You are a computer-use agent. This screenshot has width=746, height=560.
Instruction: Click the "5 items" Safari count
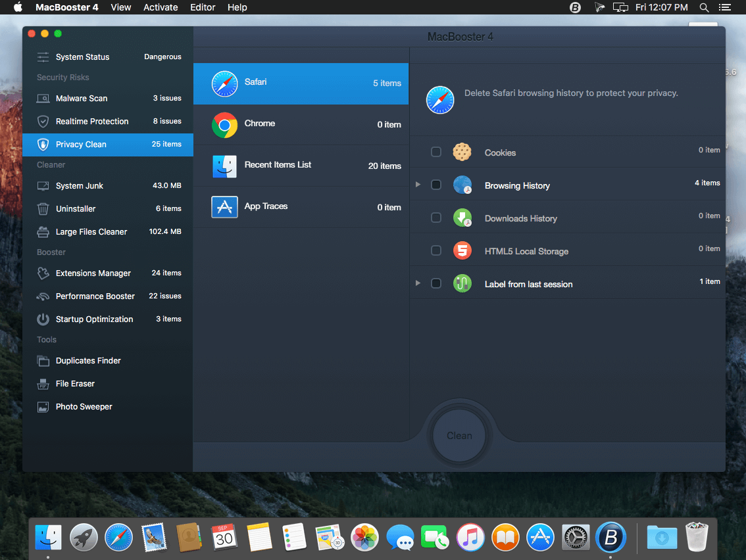[387, 83]
